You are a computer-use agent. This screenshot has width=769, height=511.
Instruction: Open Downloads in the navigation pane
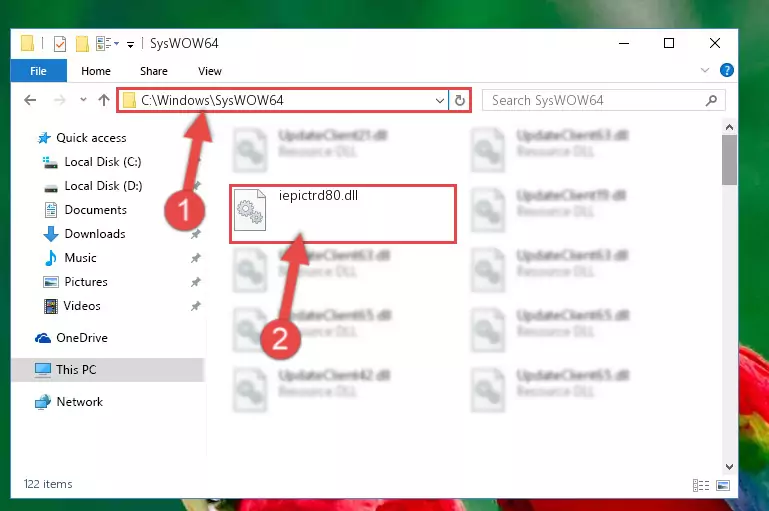(95, 234)
